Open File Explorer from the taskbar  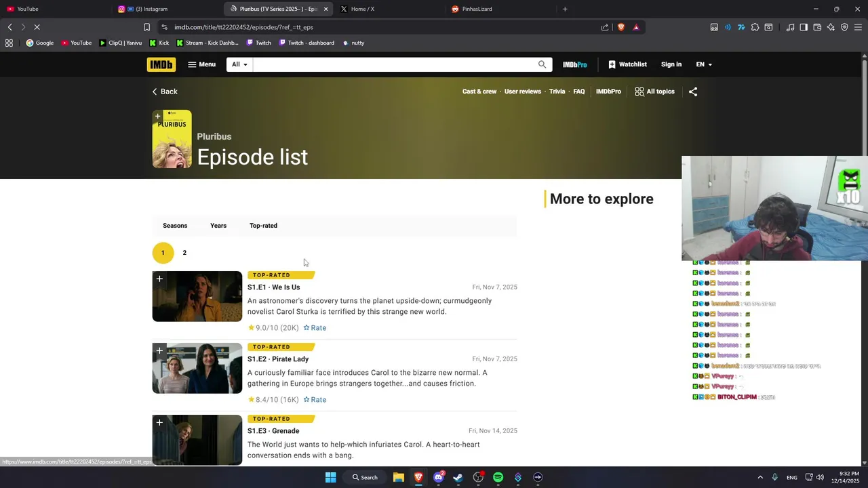399,477
